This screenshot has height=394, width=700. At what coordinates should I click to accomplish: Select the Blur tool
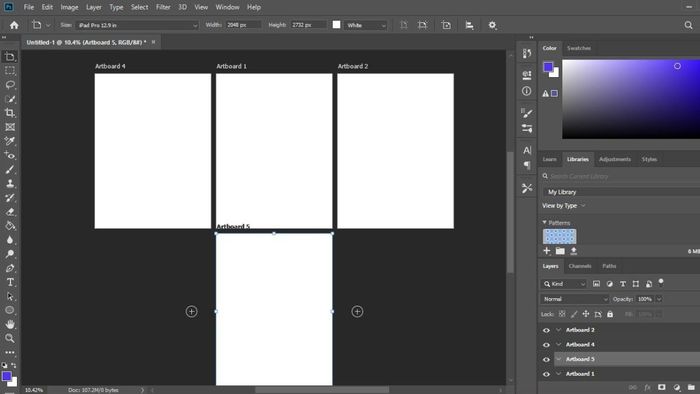click(10, 240)
